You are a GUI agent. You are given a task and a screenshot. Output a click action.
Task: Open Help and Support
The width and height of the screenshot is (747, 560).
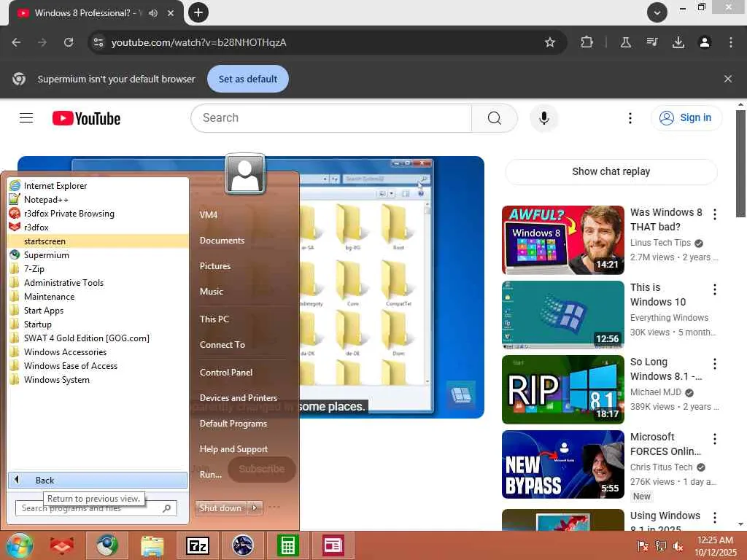tap(233, 449)
